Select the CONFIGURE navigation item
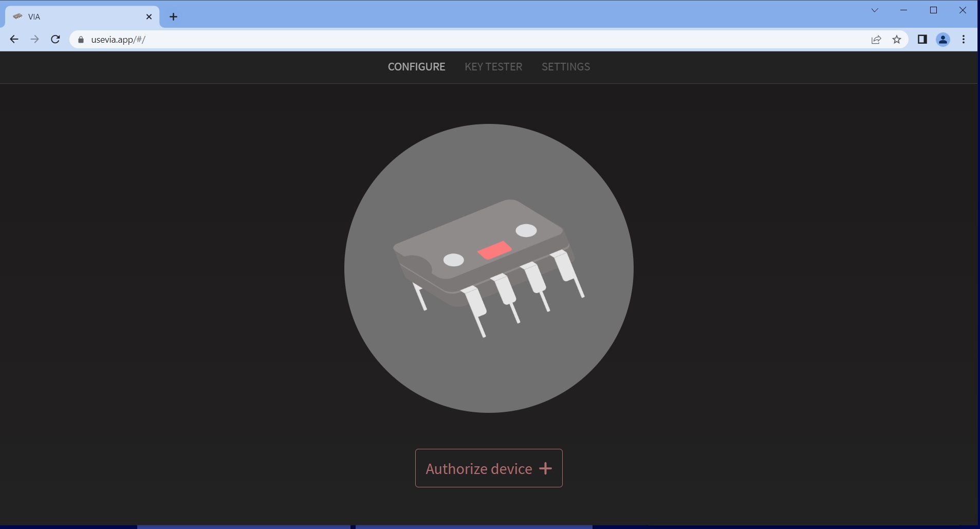 [x=416, y=67]
